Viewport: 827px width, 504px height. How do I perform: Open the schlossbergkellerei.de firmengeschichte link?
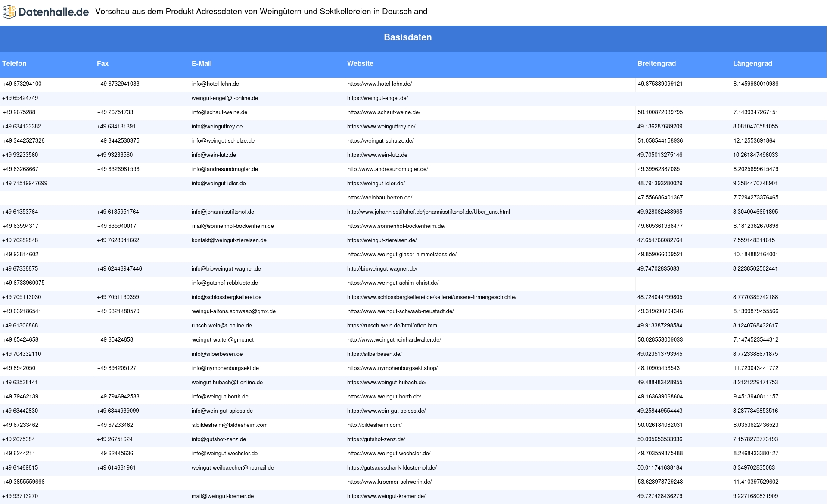[432, 297]
